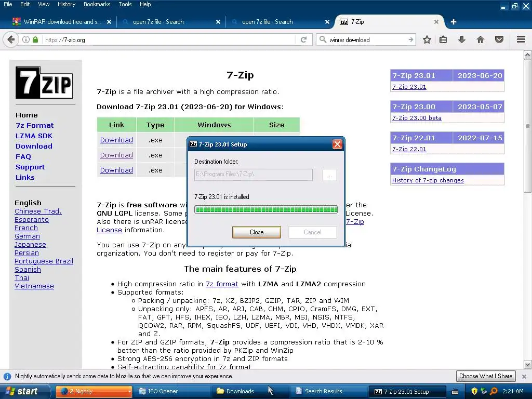This screenshot has height=399, width=532.
Task: Click the destination folder field
Action: coord(254,175)
